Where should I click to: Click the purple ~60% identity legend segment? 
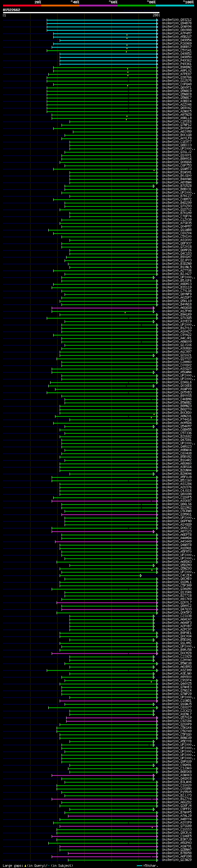(x=98, y=6)
